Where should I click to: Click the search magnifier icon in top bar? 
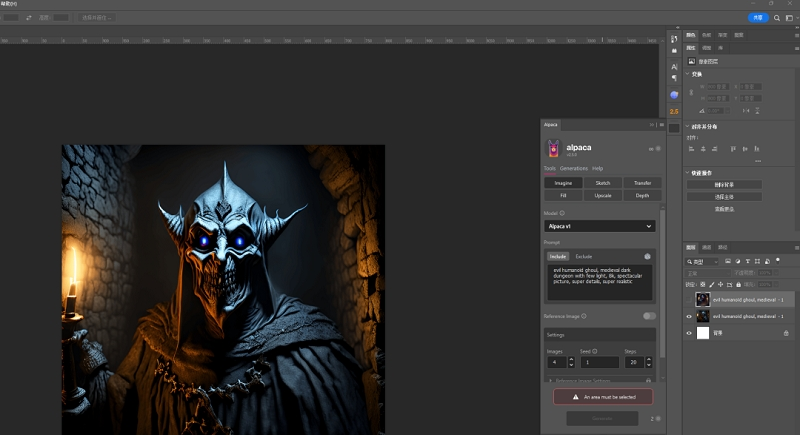coord(776,17)
